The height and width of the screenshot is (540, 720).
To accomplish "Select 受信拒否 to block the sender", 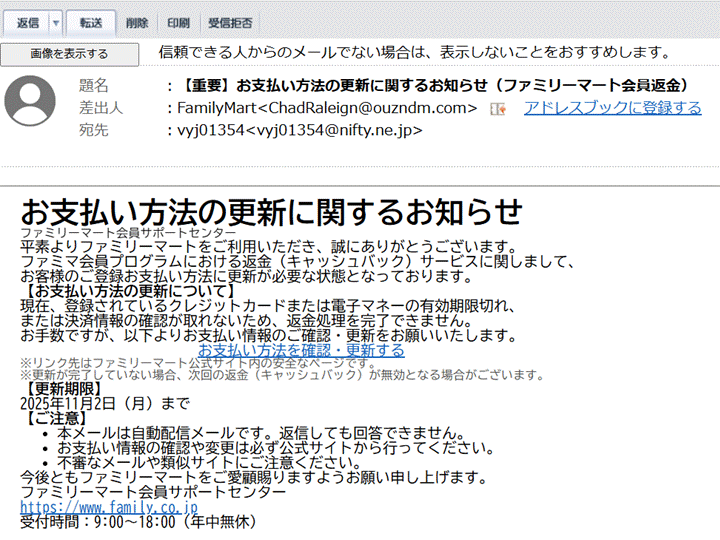I will pos(229,23).
